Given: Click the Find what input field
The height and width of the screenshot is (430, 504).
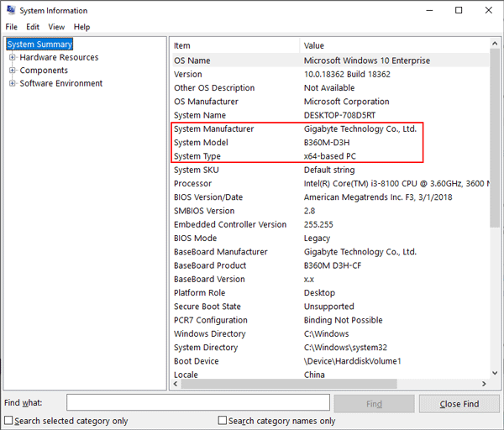Looking at the screenshot, I should pos(198,402).
